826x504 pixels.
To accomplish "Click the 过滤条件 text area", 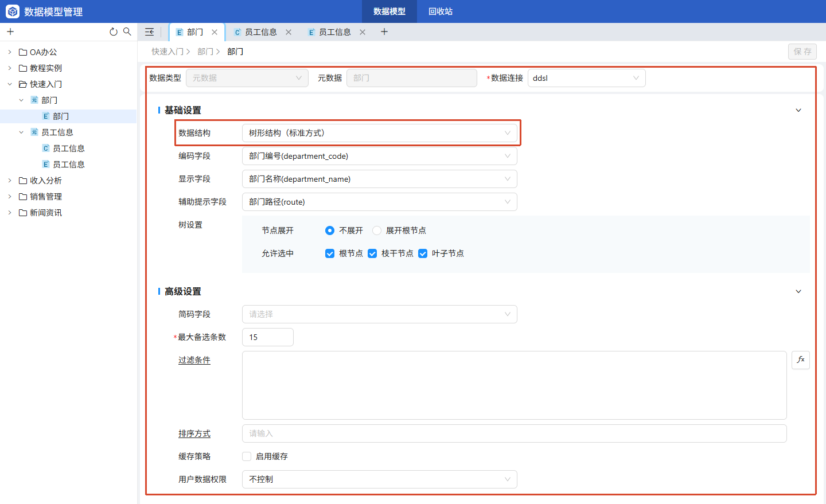I will (515, 385).
